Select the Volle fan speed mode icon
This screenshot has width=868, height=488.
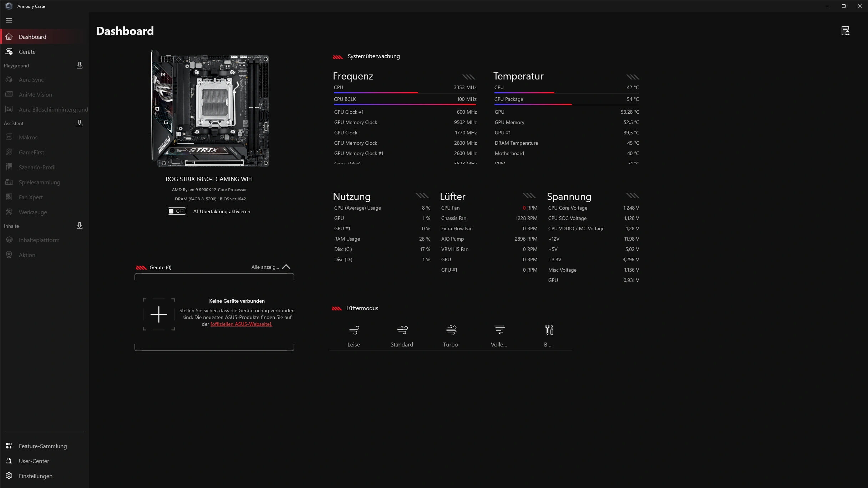(x=499, y=330)
